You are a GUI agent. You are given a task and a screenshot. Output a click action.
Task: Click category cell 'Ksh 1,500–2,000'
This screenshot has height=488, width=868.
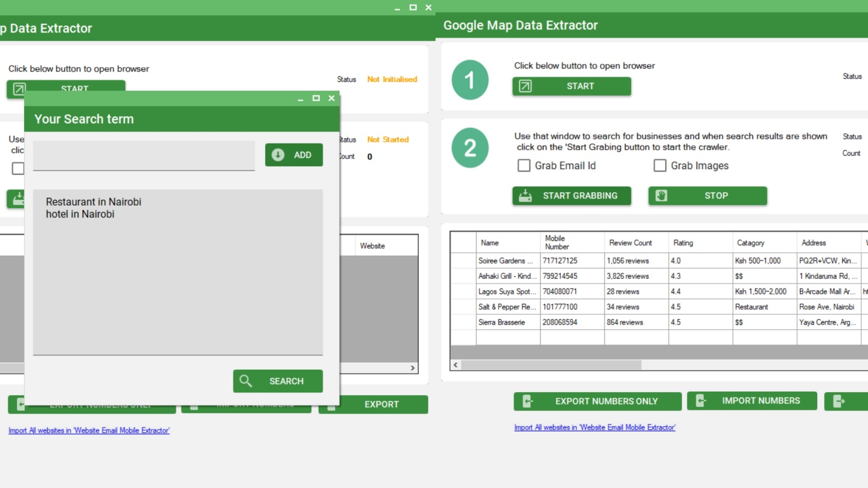tap(765, 291)
